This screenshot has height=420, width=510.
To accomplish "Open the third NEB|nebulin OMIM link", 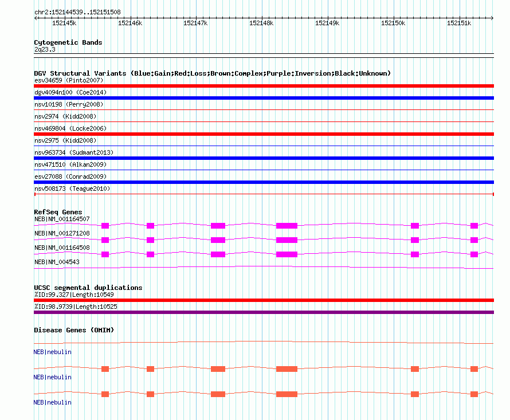I will pyautogui.click(x=52, y=402).
